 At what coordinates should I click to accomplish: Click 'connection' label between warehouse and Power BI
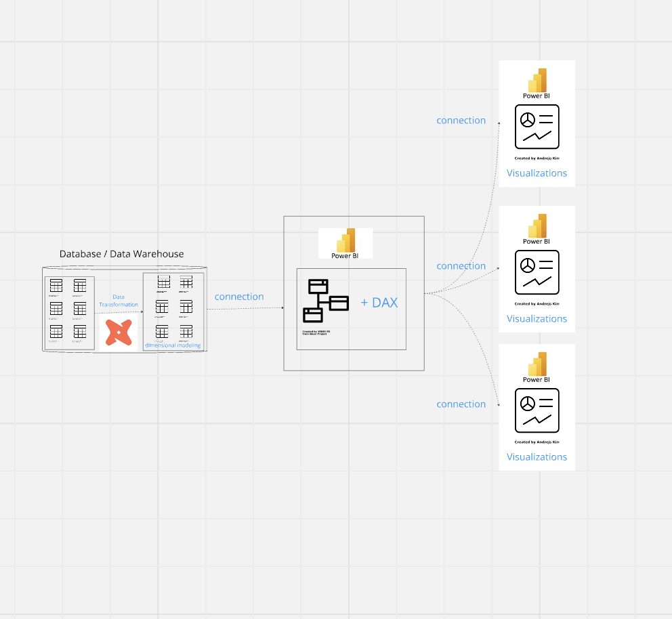239,297
